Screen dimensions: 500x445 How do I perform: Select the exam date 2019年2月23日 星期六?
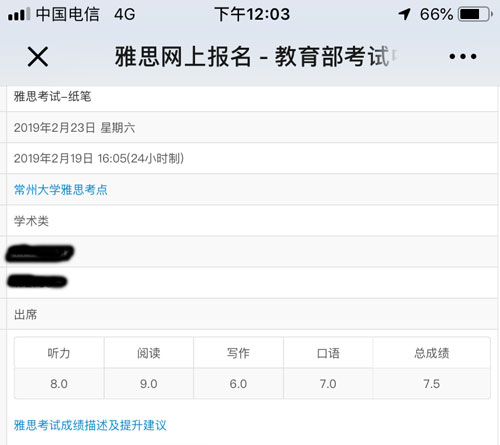pos(252,127)
